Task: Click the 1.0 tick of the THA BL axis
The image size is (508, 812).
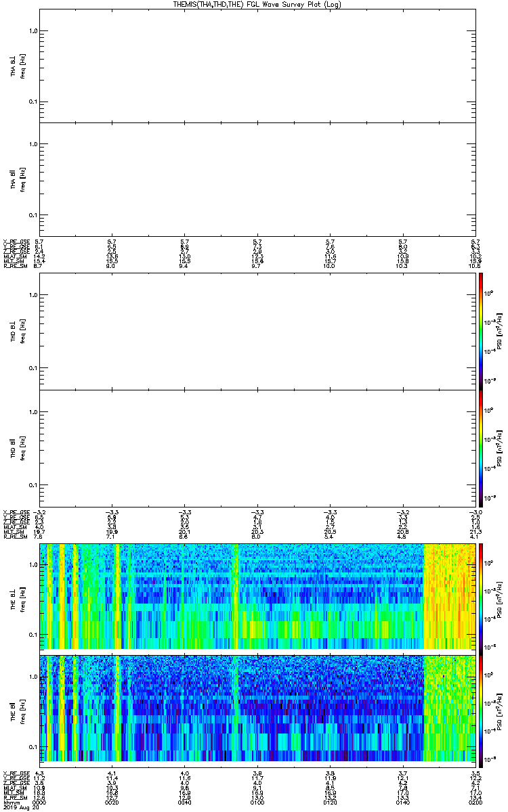Action: (x=33, y=32)
